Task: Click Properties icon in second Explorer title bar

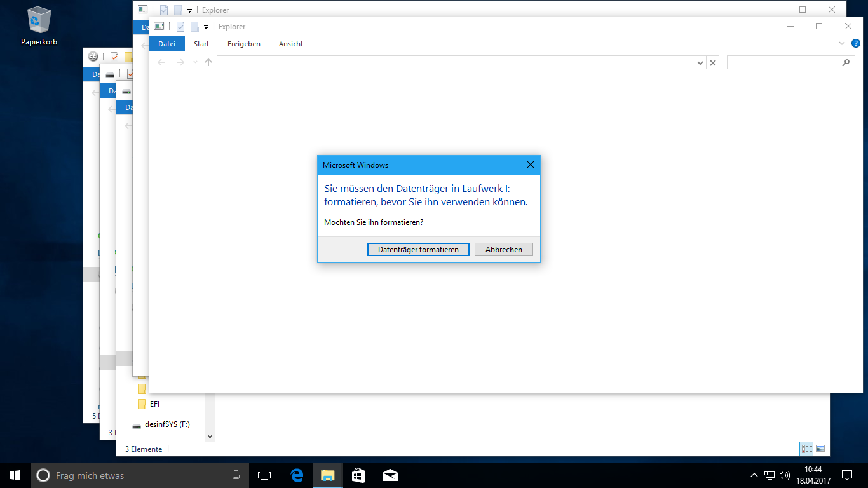Action: click(x=164, y=10)
